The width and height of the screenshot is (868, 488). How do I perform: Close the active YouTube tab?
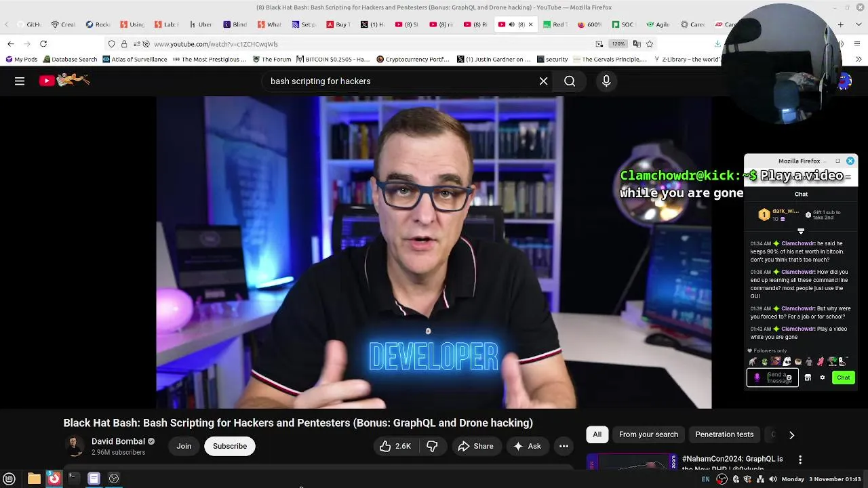coord(530,24)
